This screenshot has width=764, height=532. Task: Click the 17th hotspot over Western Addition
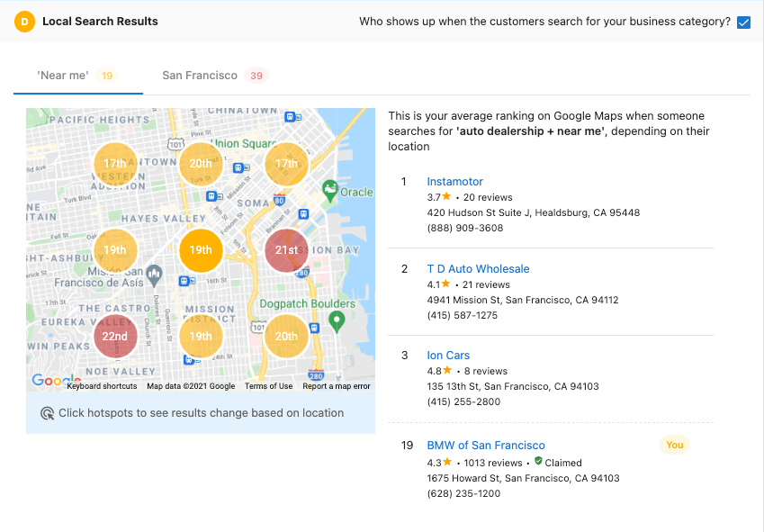115,164
